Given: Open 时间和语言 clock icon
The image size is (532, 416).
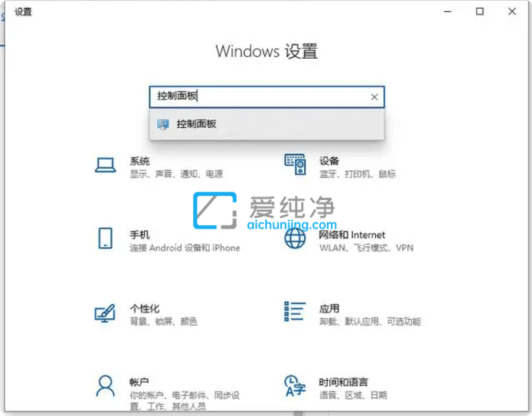Looking at the screenshot, I should 295,386.
